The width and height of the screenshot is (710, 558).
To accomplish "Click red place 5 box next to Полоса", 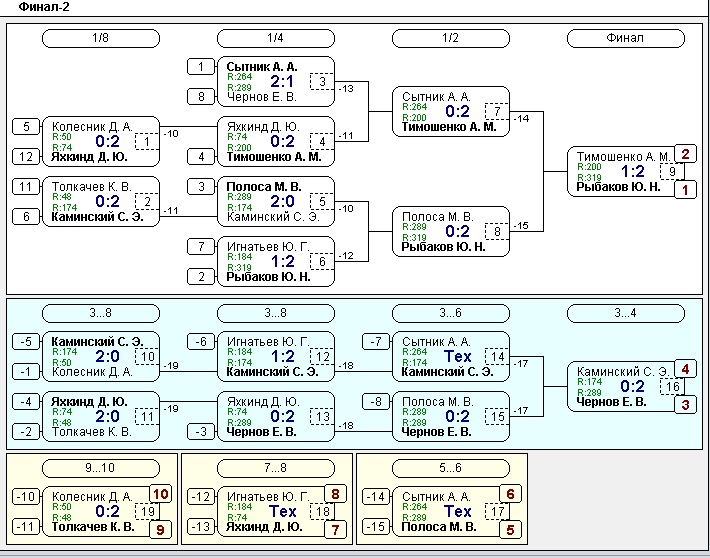I will pyautogui.click(x=510, y=530).
